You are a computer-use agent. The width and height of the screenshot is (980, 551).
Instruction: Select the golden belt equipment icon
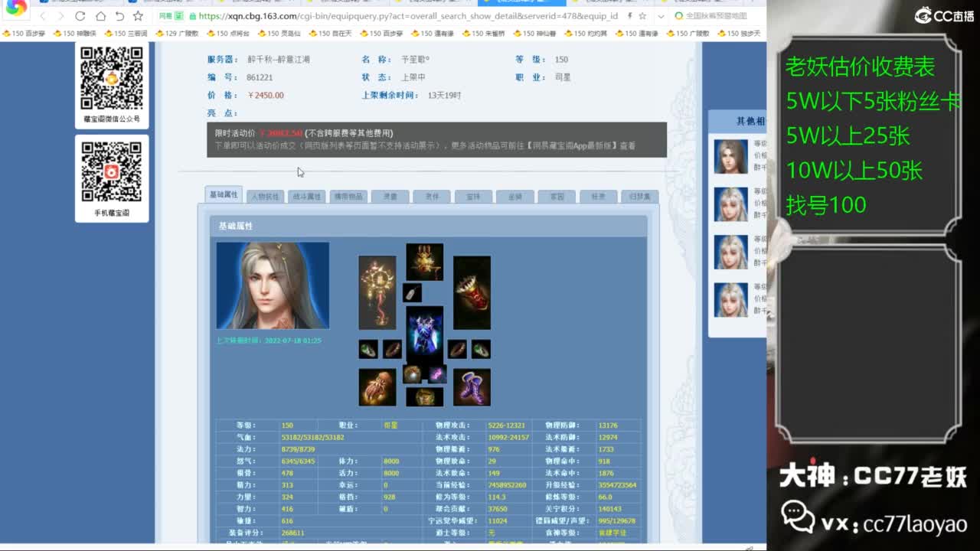point(425,396)
